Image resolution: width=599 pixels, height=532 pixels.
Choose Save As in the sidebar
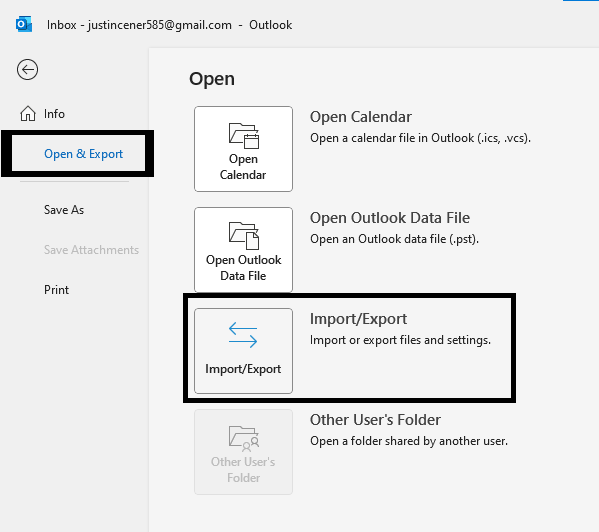(x=64, y=210)
